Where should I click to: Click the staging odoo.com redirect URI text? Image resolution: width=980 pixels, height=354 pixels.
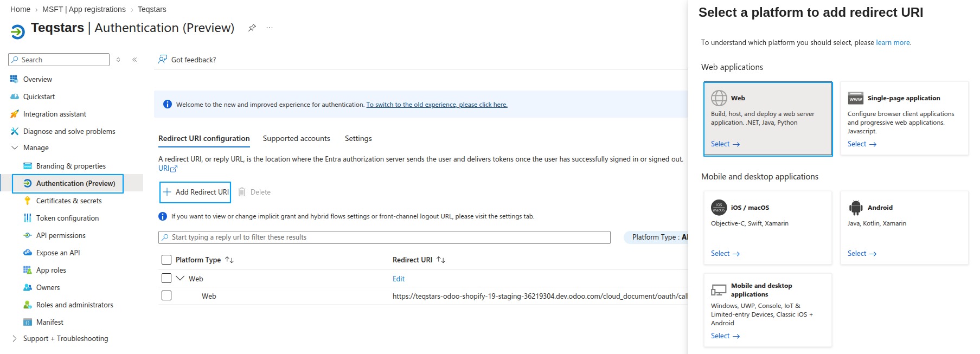540,296
